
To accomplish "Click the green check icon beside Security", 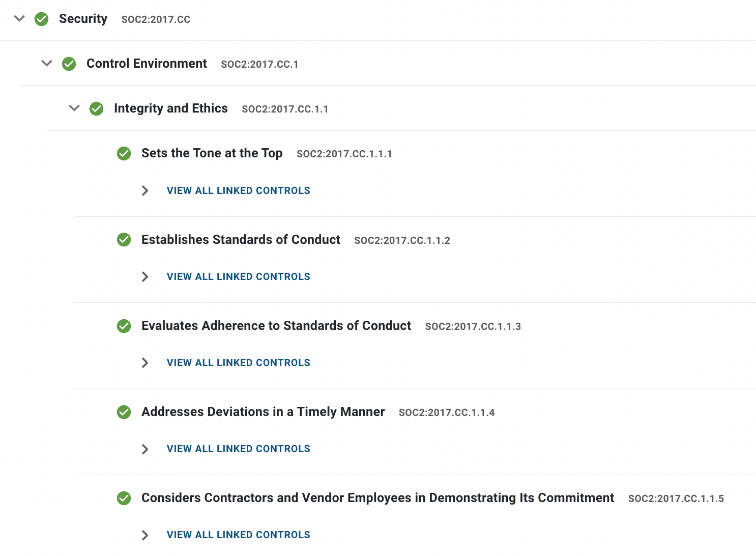I will (41, 19).
